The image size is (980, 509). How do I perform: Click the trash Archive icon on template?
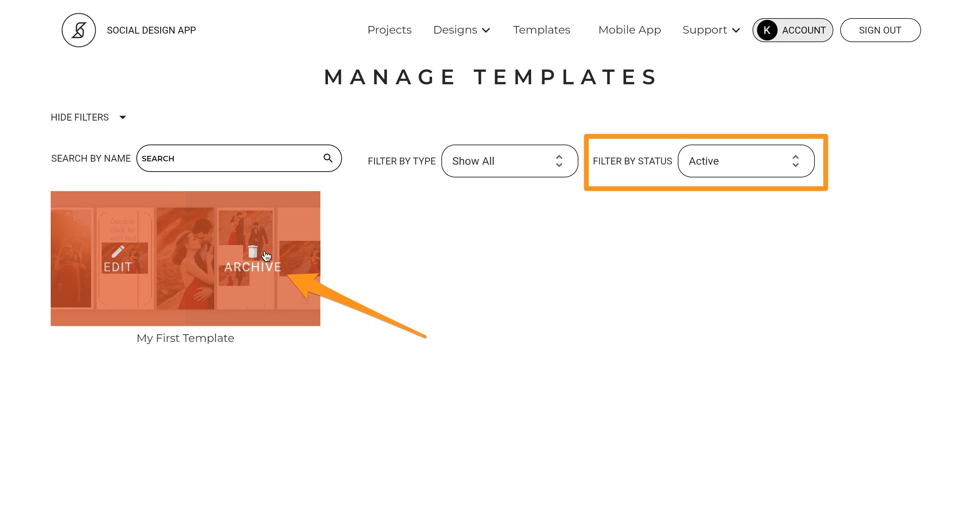pyautogui.click(x=253, y=251)
